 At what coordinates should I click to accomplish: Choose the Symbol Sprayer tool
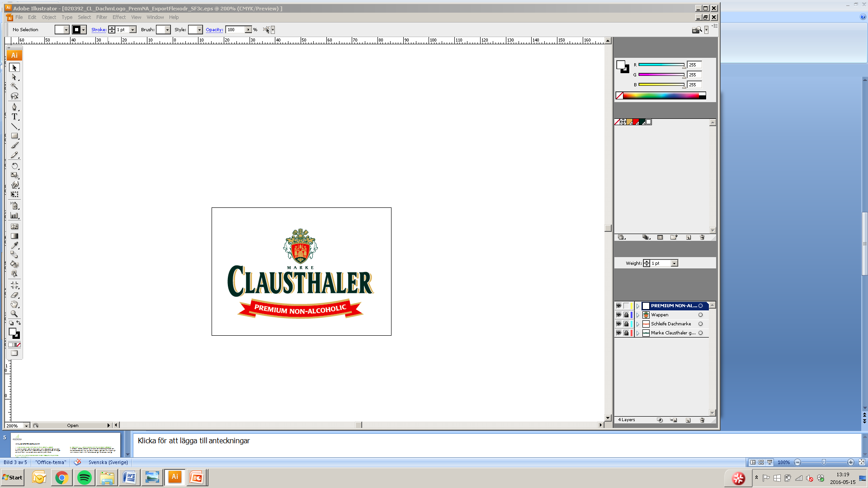(x=14, y=206)
